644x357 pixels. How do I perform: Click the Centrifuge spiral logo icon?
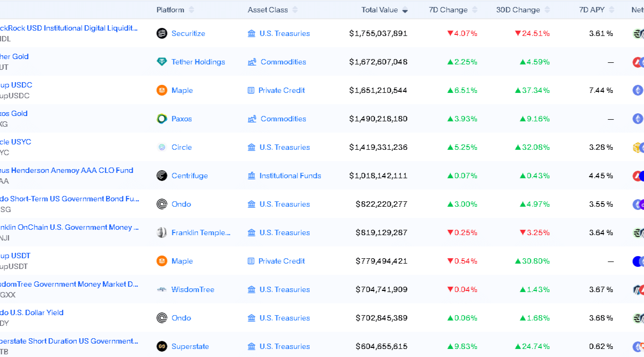pyautogui.click(x=162, y=176)
